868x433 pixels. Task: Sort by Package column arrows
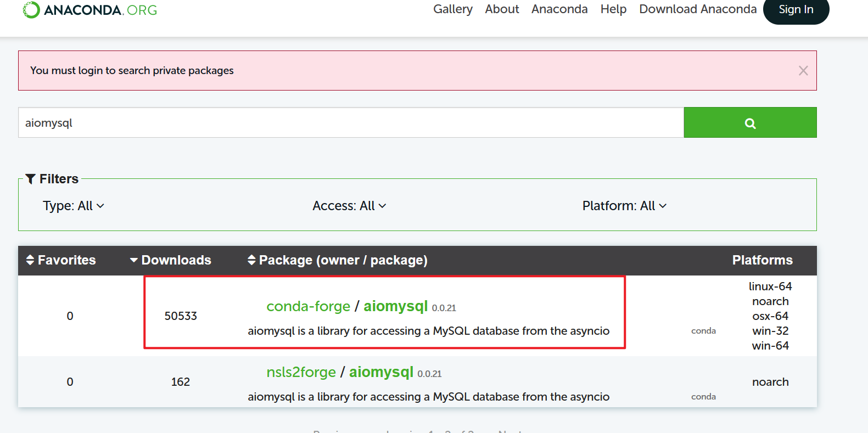tap(251, 260)
